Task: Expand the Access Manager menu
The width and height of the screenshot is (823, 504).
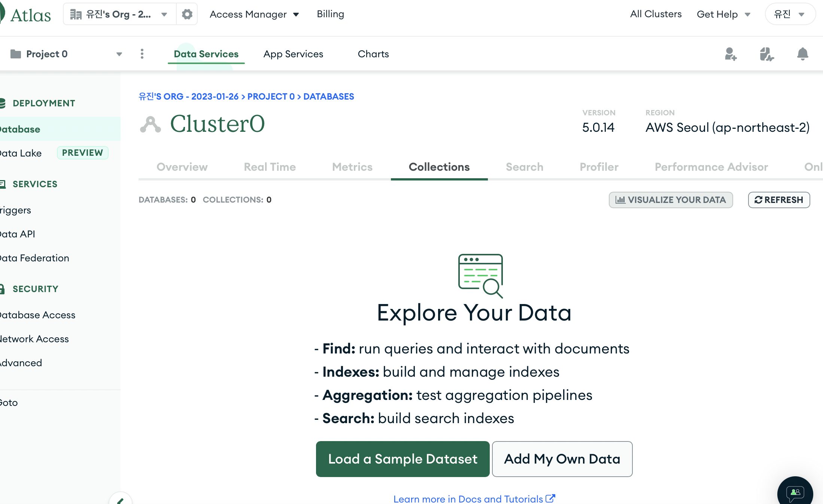Action: pos(254,14)
